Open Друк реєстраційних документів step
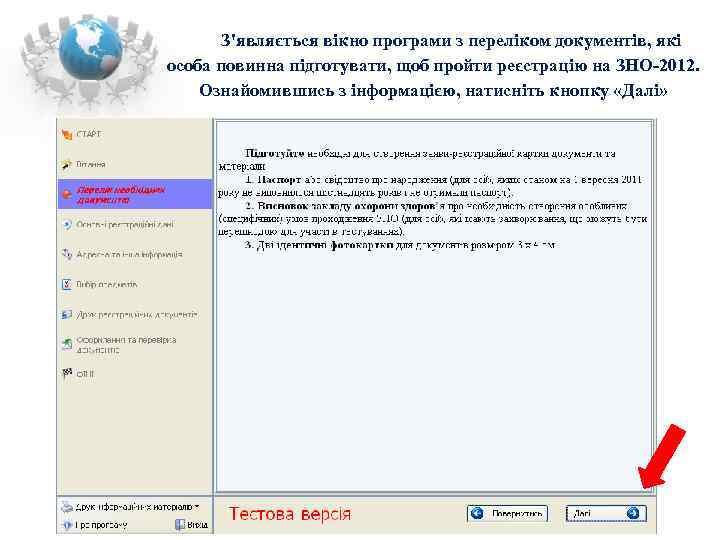 [x=130, y=315]
